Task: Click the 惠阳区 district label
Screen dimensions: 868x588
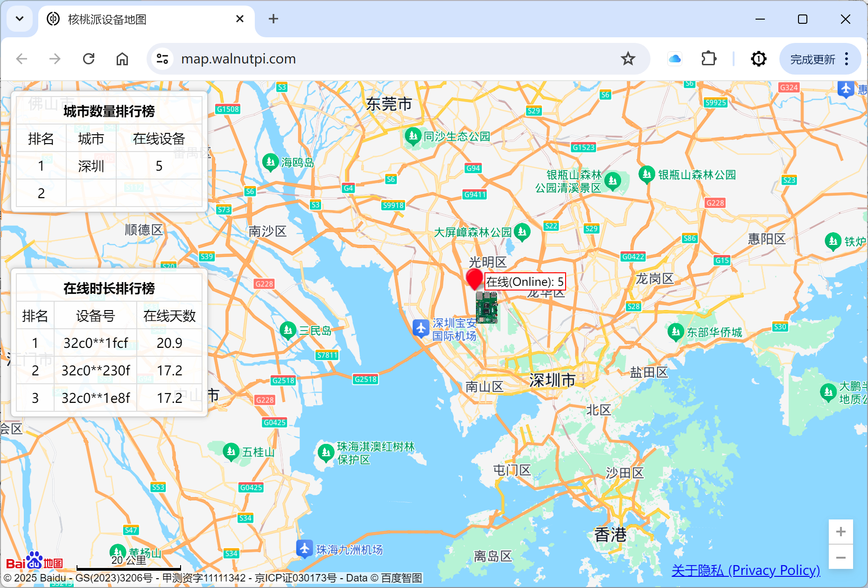Action: tap(767, 239)
